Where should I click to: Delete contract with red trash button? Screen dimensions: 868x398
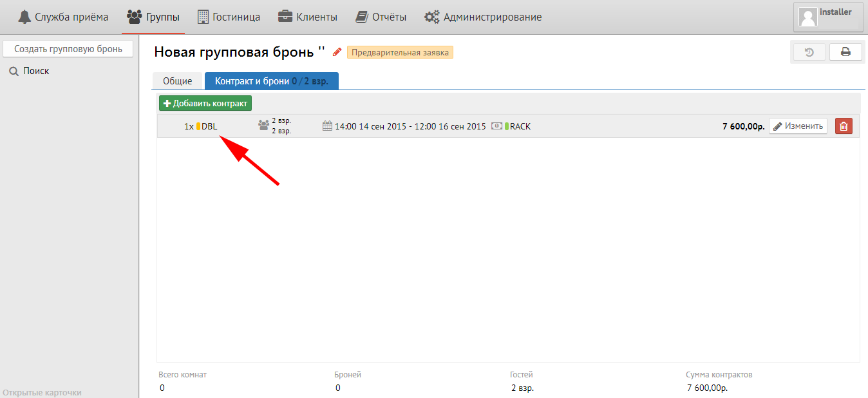[x=844, y=126]
